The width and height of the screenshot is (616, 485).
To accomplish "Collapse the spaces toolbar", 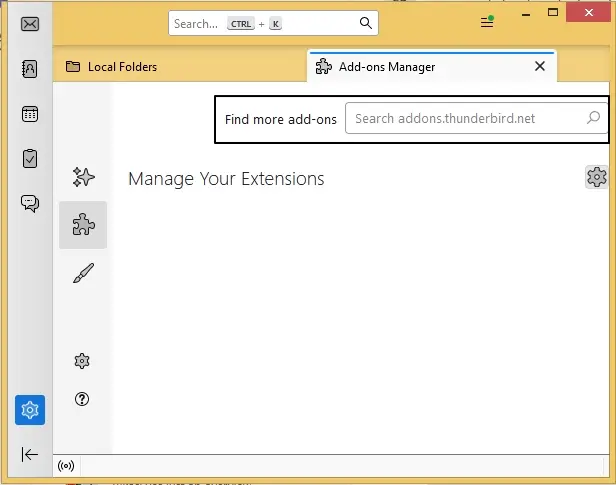I will [x=30, y=454].
